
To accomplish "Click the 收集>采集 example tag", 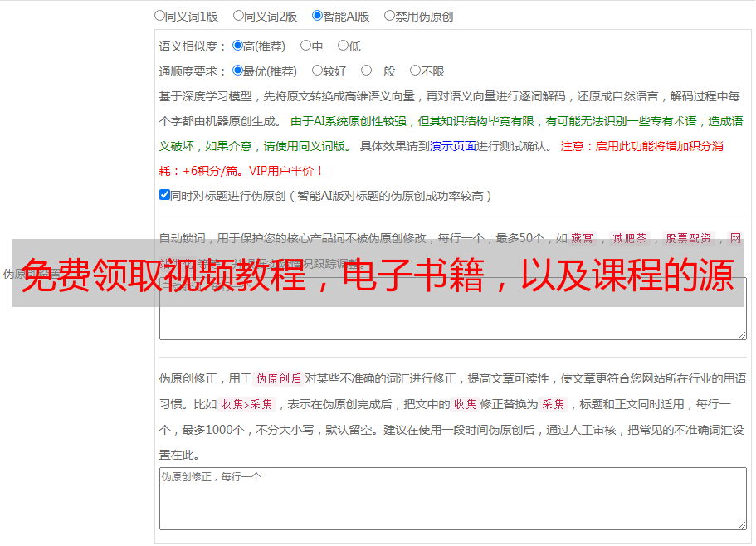I will (246, 405).
